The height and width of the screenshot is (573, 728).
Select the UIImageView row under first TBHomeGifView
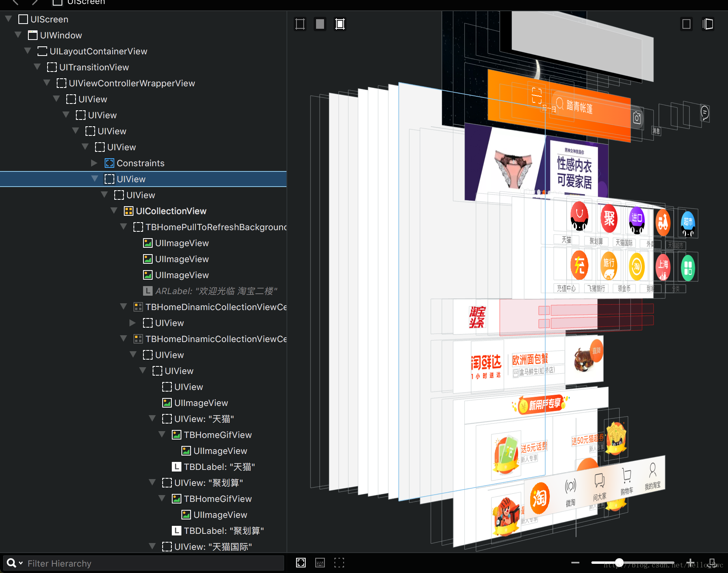tap(143, 451)
